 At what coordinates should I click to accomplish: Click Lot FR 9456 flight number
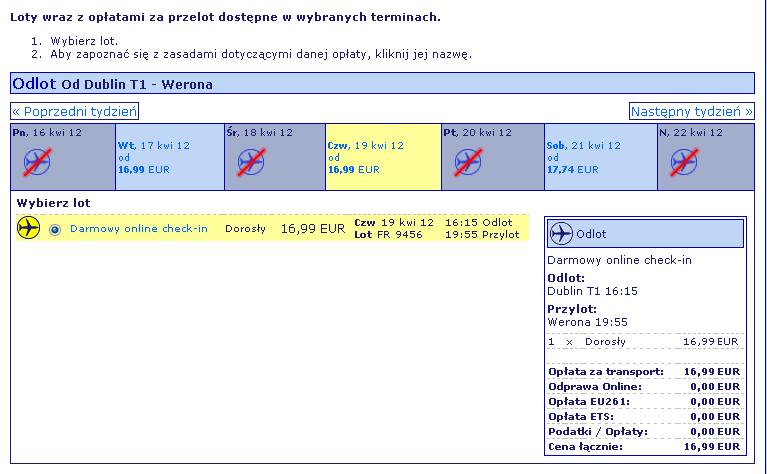(x=388, y=235)
